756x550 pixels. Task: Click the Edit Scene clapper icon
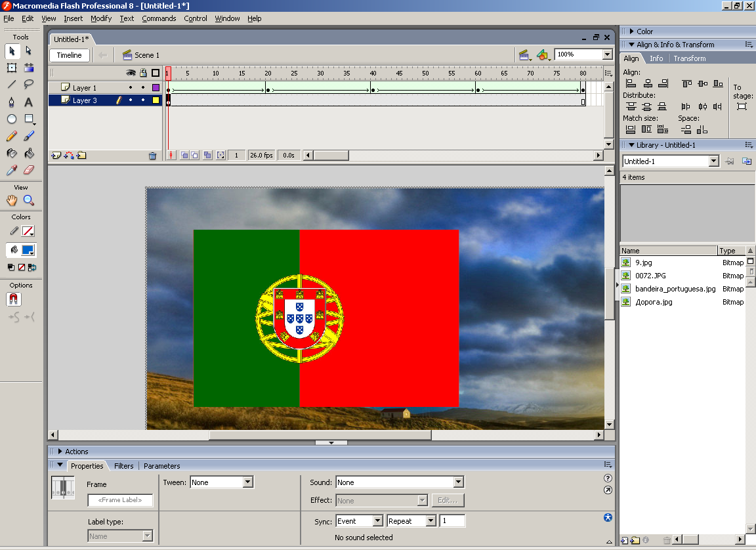pyautogui.click(x=524, y=55)
